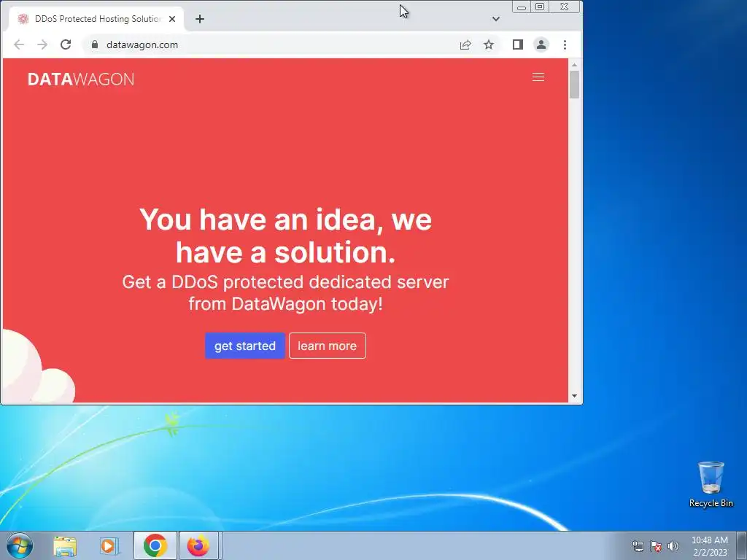Click the learn more button
747x560 pixels.
[328, 346]
